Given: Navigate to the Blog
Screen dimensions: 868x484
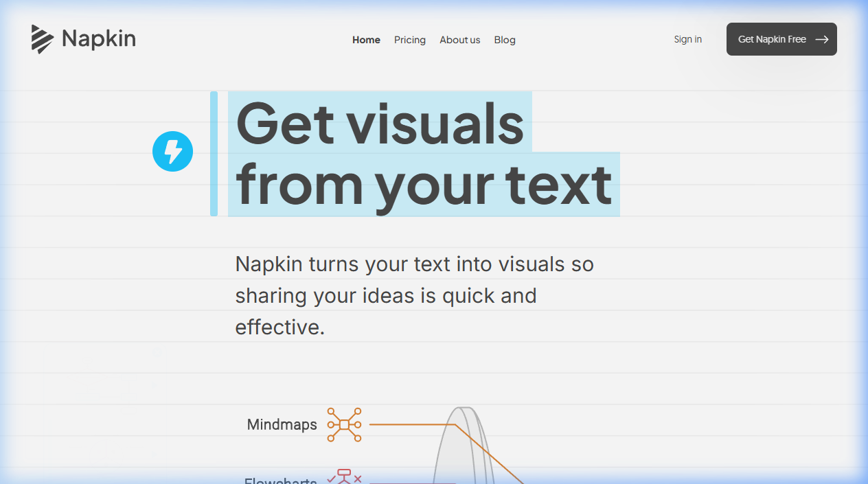Looking at the screenshot, I should (505, 40).
